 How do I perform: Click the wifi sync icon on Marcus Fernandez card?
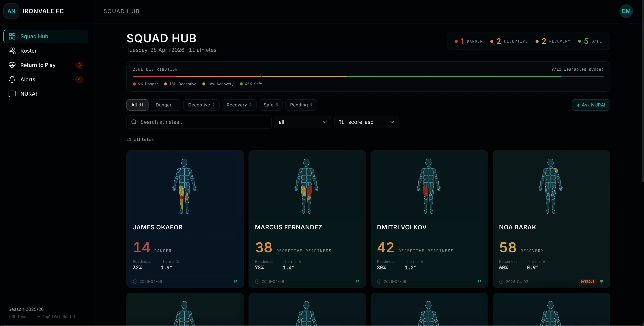(x=357, y=281)
